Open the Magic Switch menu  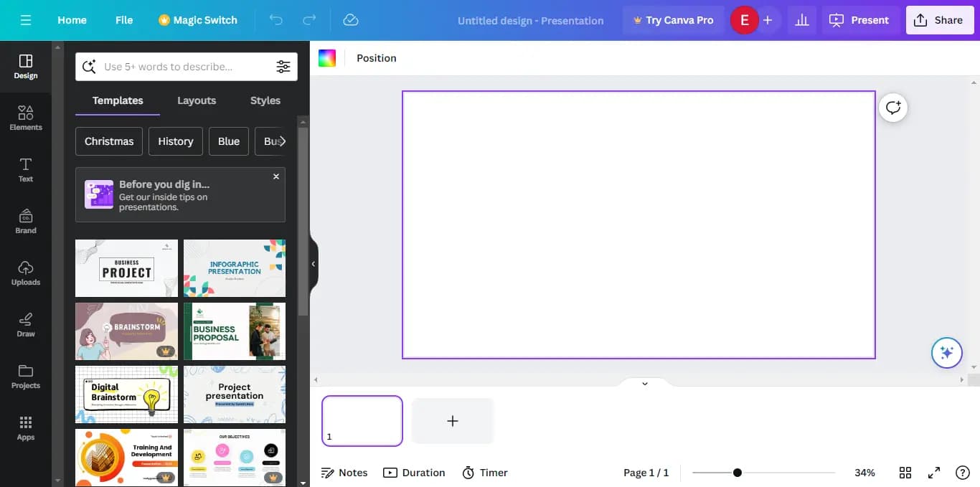point(198,20)
